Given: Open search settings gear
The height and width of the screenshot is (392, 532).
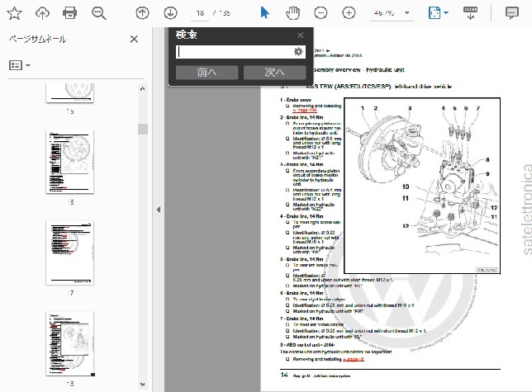Looking at the screenshot, I should [x=298, y=51].
